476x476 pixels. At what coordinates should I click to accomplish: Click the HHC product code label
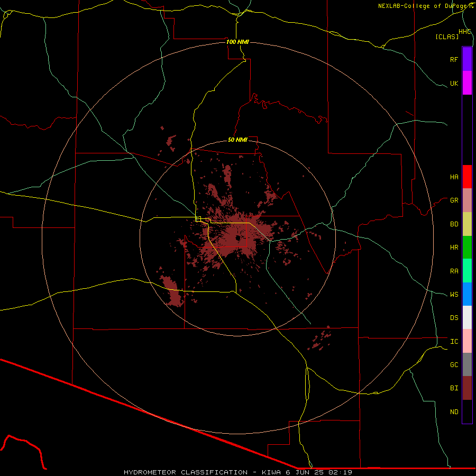point(465,32)
